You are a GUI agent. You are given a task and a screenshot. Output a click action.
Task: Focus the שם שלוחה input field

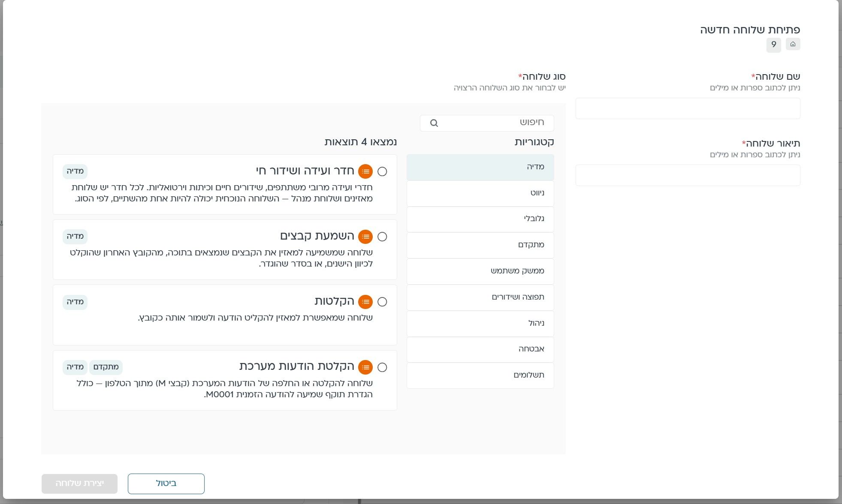688,108
